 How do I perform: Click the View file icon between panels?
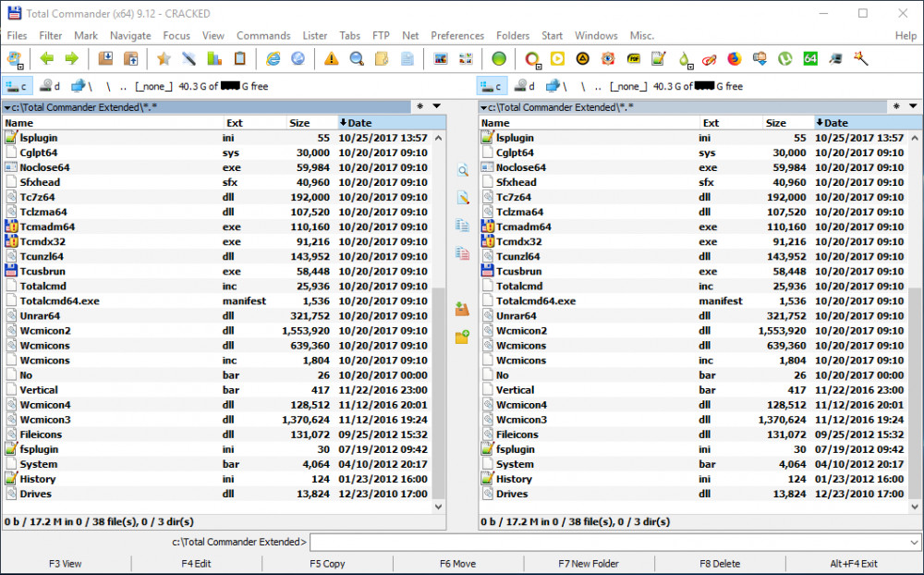pyautogui.click(x=461, y=170)
